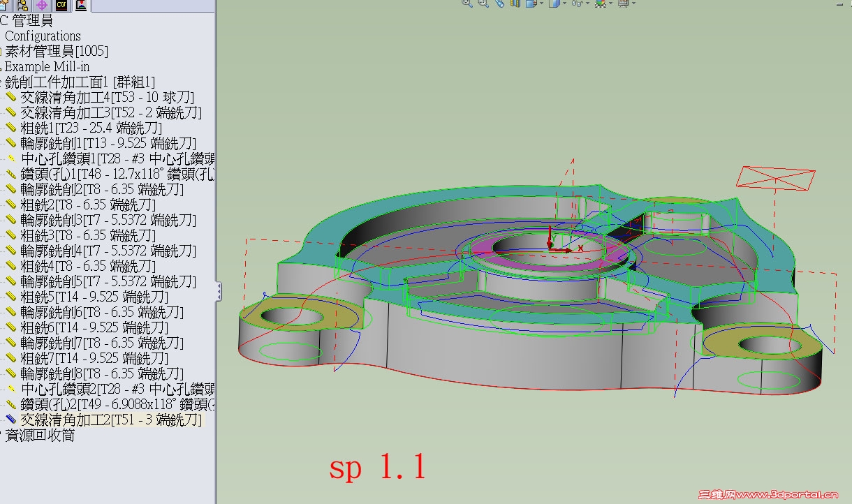The width and height of the screenshot is (852, 504).
Task: Select the NC 管理員 root node
Action: (27, 21)
